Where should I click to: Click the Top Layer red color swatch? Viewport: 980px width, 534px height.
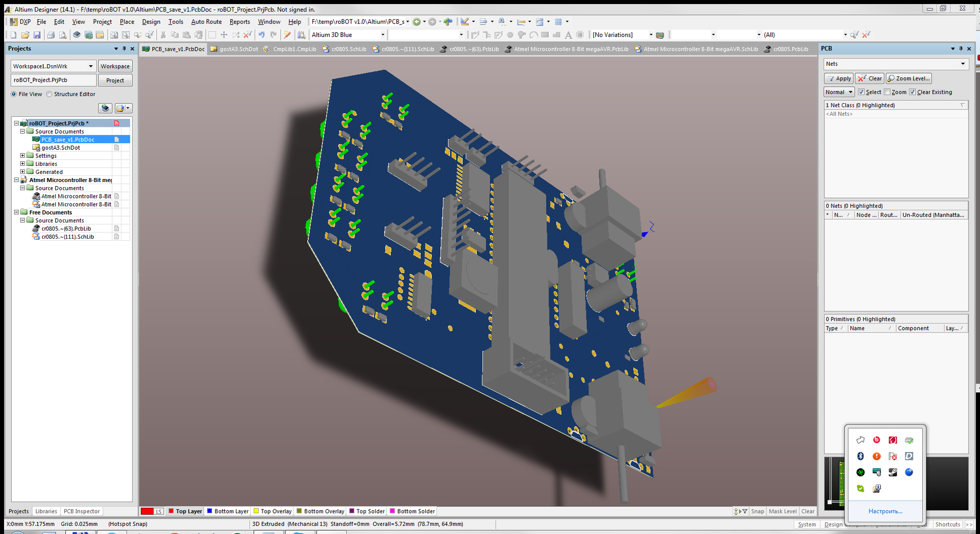point(171,511)
